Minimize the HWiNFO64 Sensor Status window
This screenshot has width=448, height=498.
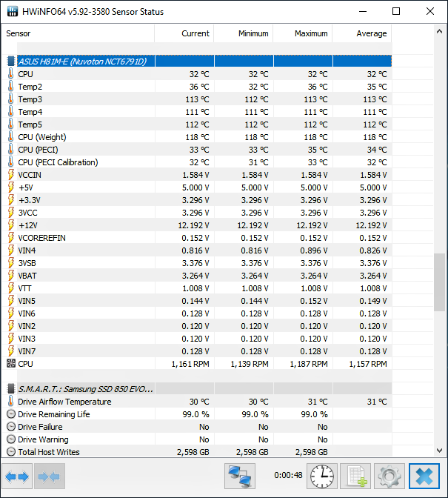[x=363, y=11]
